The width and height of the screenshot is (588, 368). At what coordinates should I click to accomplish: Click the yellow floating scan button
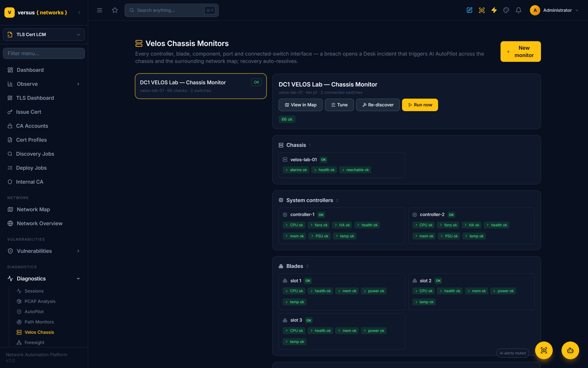pyautogui.click(x=544, y=350)
